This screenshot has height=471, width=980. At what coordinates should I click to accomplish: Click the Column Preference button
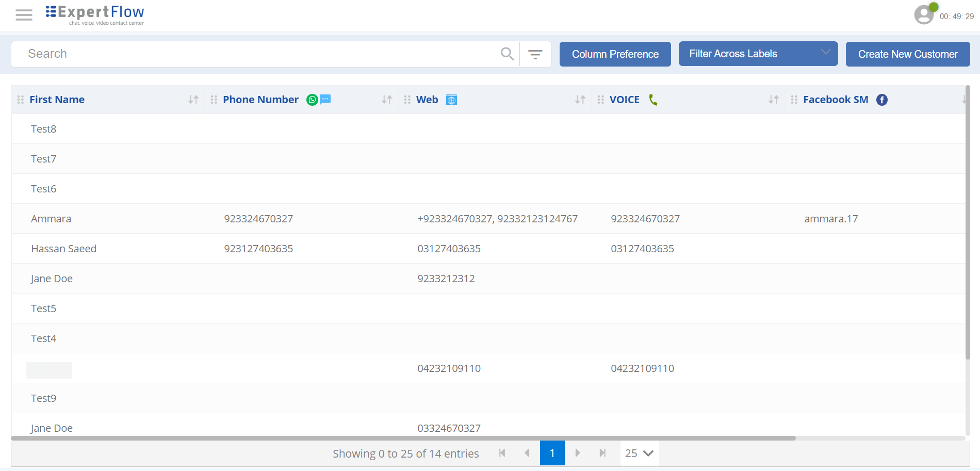tap(615, 54)
